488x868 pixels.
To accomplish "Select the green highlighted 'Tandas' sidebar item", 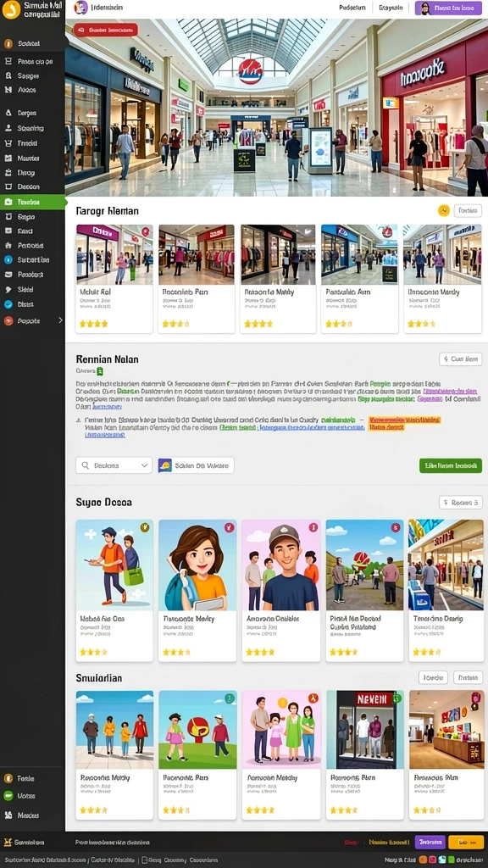I will (x=33, y=202).
